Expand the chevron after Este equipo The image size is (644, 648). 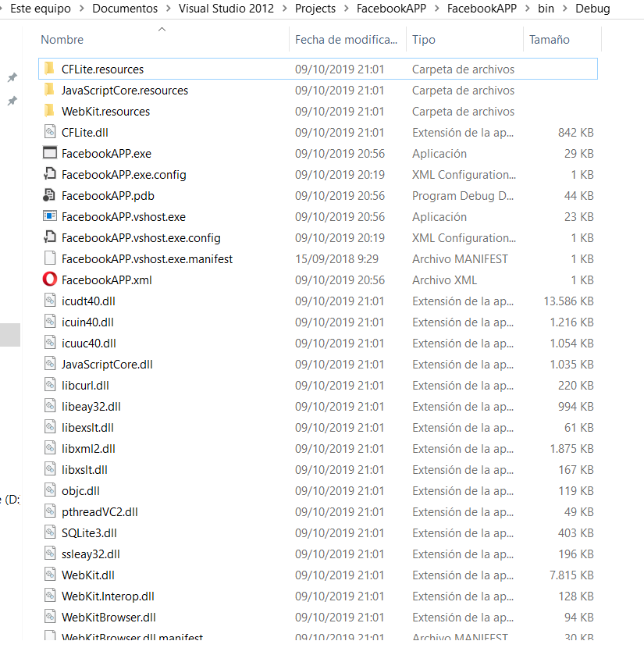pos(81,9)
